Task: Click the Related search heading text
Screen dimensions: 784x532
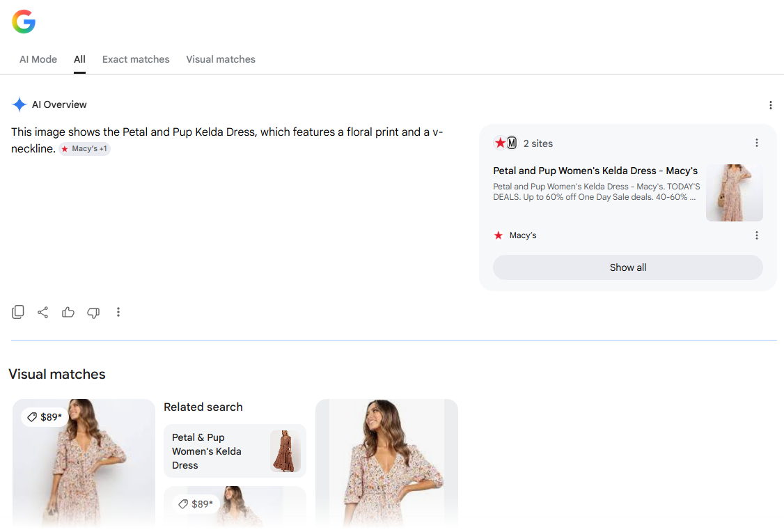Action: [203, 407]
